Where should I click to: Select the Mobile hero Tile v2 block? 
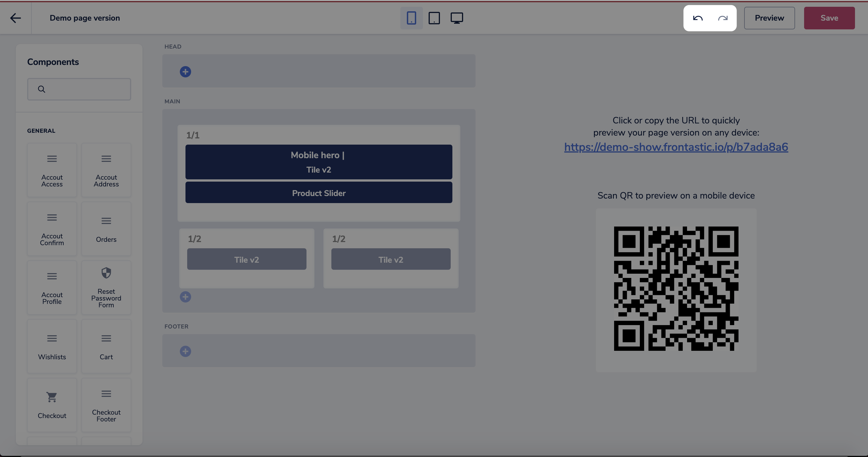318,162
